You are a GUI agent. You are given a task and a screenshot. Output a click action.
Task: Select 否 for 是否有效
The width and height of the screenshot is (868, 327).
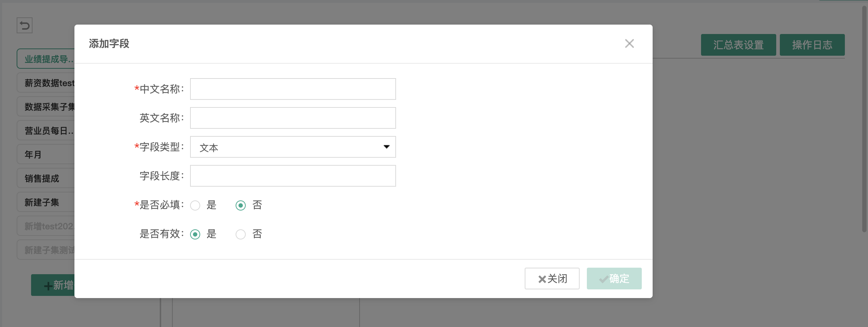tap(241, 234)
